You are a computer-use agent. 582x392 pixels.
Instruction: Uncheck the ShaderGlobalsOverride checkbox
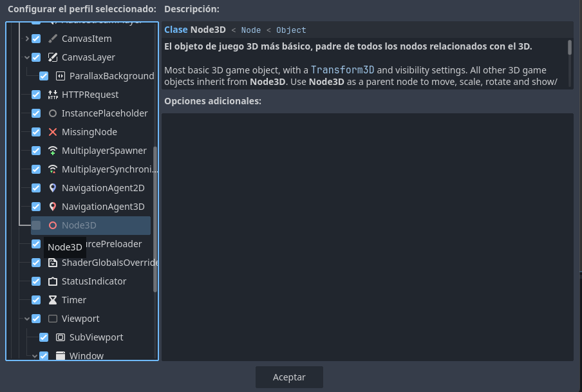[x=36, y=263]
